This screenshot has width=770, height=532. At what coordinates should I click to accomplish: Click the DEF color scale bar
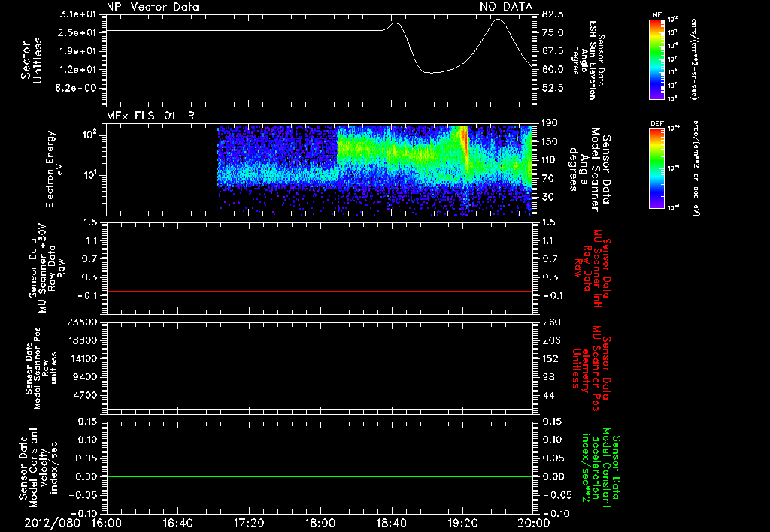click(x=656, y=168)
